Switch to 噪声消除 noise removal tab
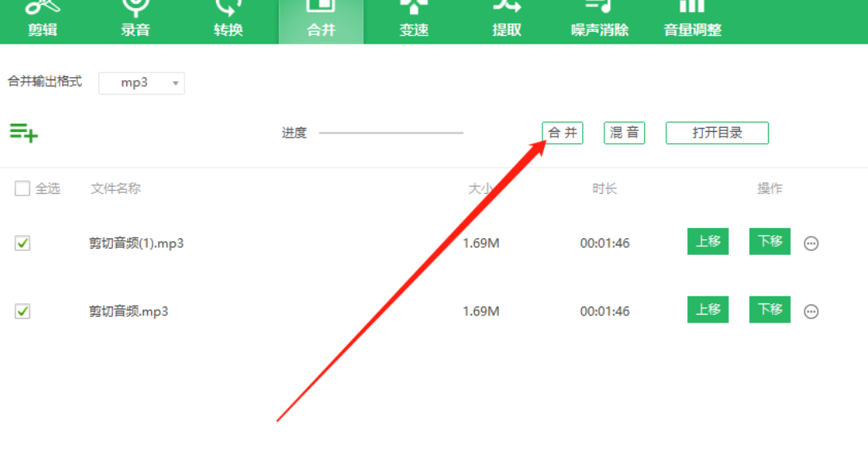 pos(600,21)
